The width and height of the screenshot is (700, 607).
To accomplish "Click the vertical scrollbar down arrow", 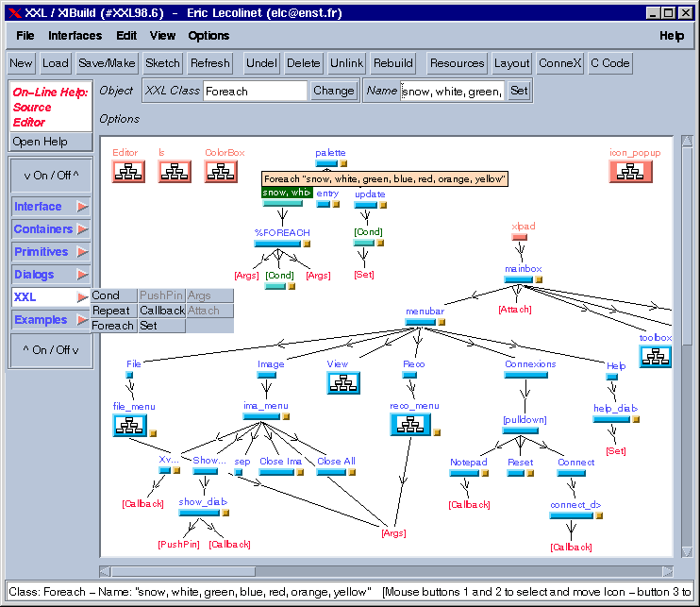I will point(687,551).
